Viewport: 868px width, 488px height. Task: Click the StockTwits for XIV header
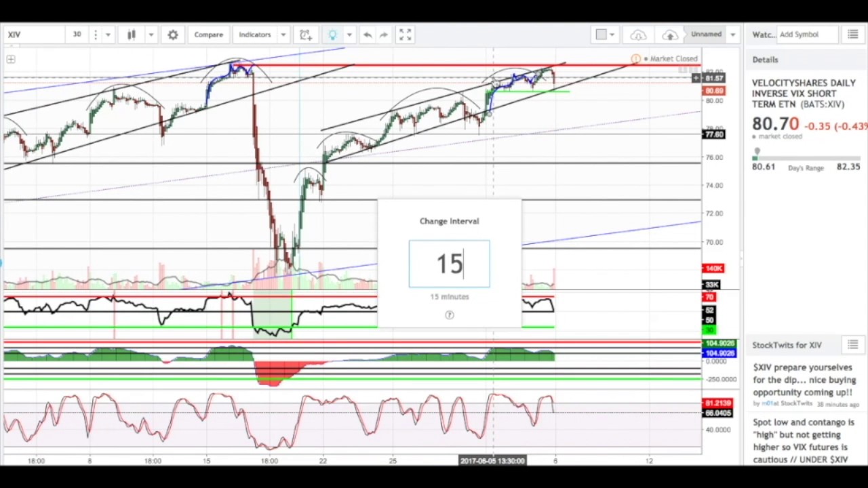[x=787, y=345]
